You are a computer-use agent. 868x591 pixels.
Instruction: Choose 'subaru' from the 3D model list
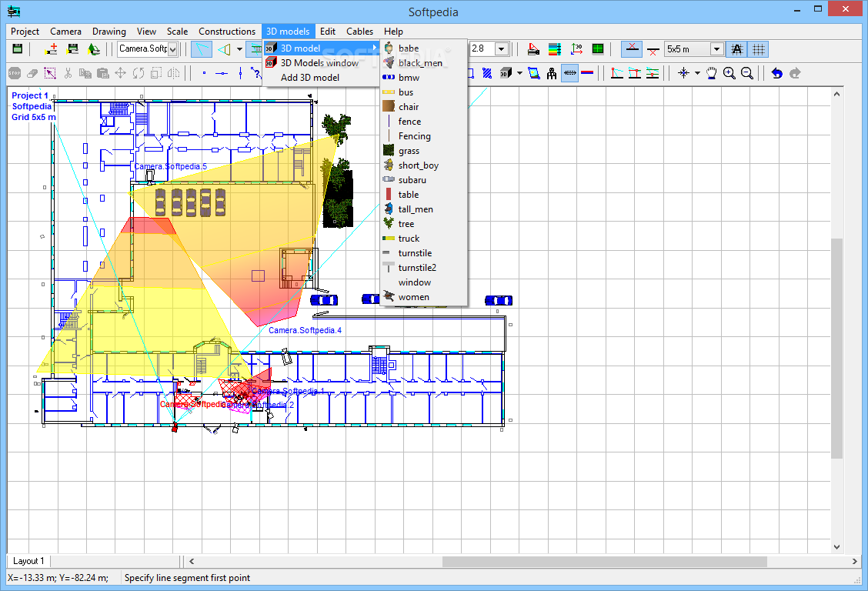click(x=412, y=180)
